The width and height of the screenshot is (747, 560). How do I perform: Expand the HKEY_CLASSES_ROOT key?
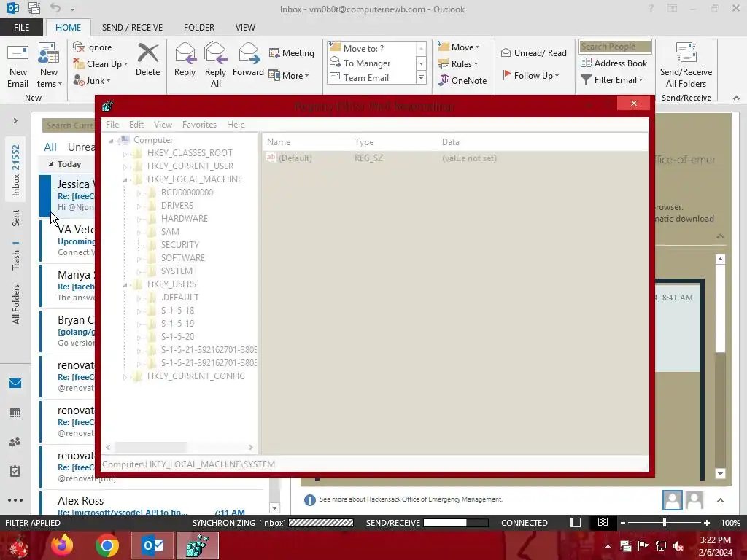(x=125, y=153)
